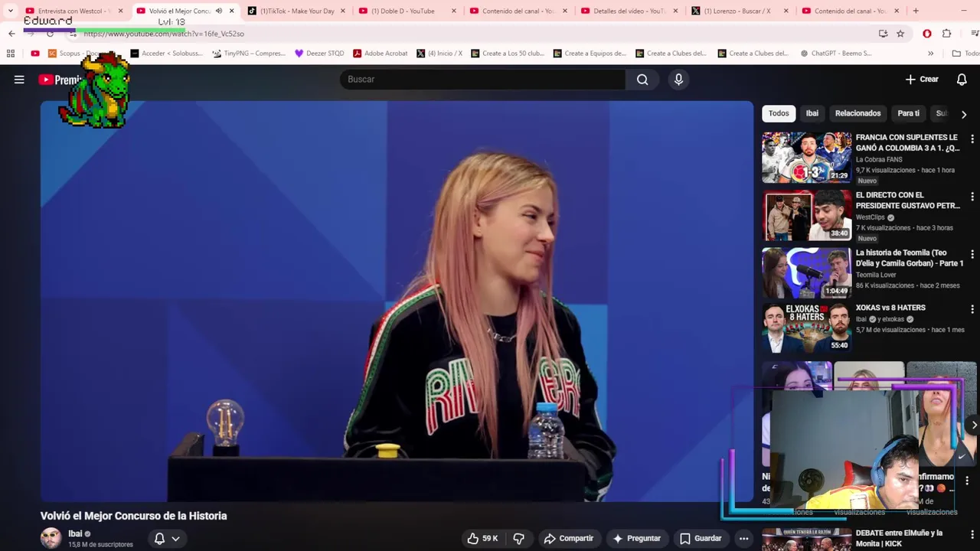Open the YouTube bookmark icon in bookmarks bar

pyautogui.click(x=35, y=54)
